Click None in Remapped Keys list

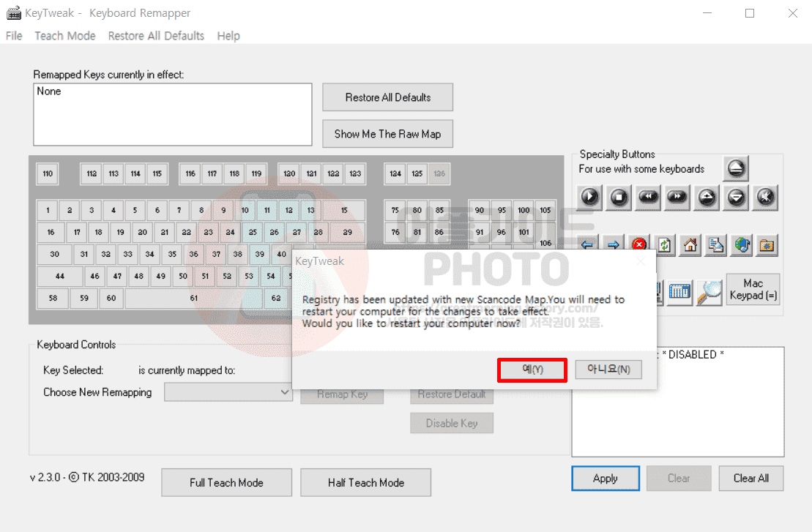[x=48, y=91]
